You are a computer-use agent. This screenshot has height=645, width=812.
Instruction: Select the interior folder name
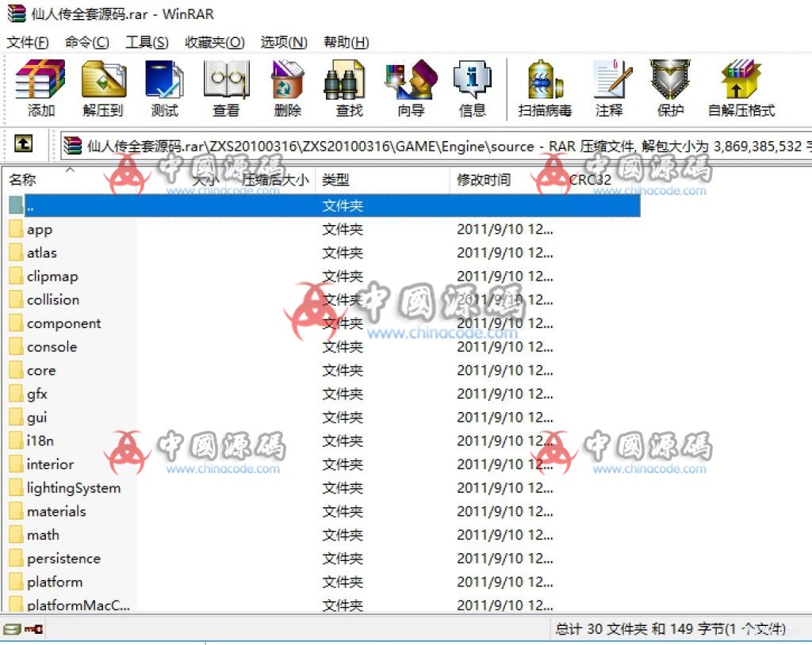50,464
